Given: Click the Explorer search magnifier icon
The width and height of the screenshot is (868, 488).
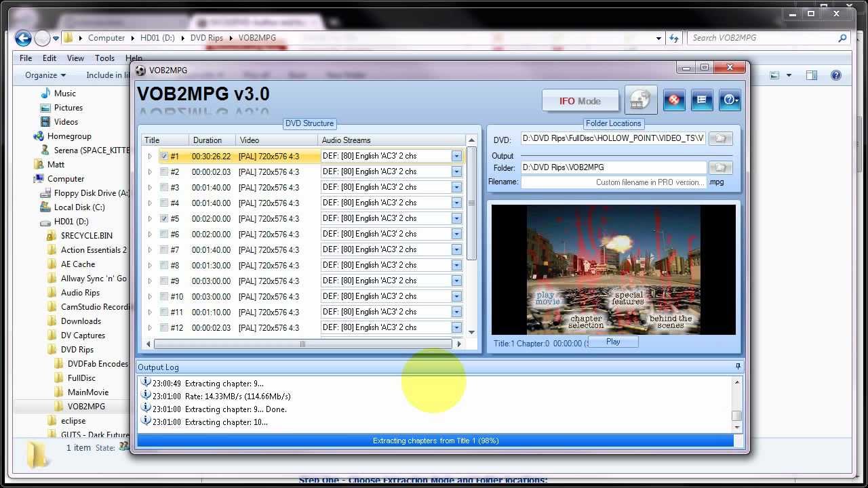Looking at the screenshot, I should [843, 38].
